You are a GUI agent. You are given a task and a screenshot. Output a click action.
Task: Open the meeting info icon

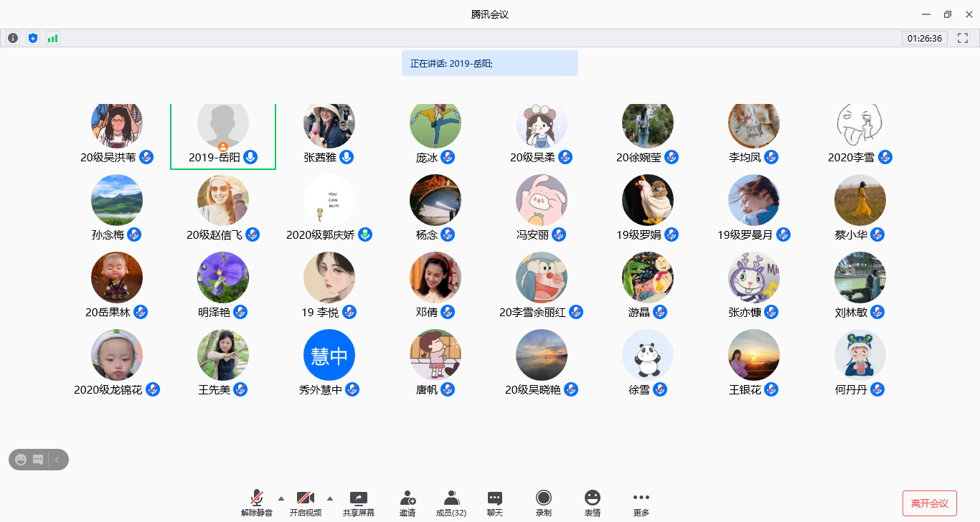pyautogui.click(x=13, y=38)
